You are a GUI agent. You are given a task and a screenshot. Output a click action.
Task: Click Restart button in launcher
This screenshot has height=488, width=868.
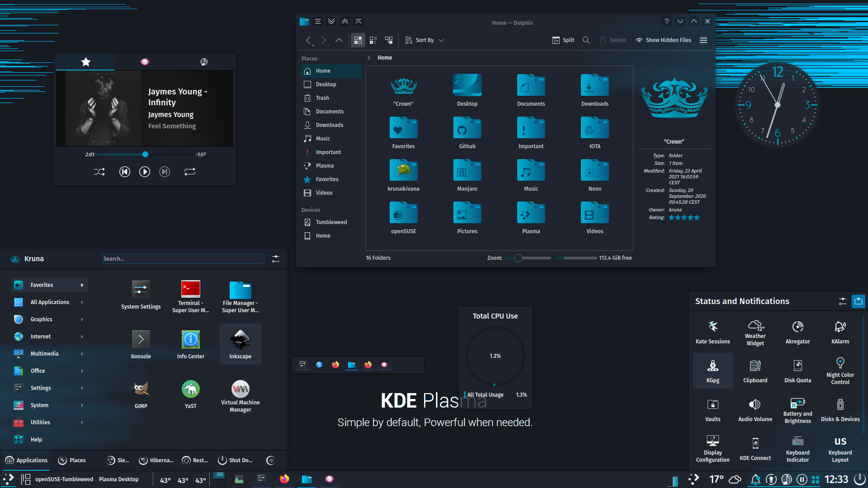tap(195, 460)
